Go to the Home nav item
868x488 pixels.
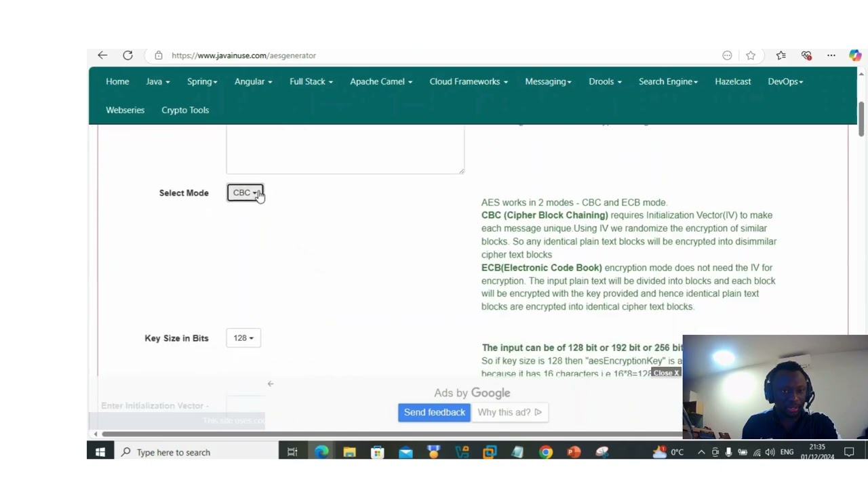point(117,81)
